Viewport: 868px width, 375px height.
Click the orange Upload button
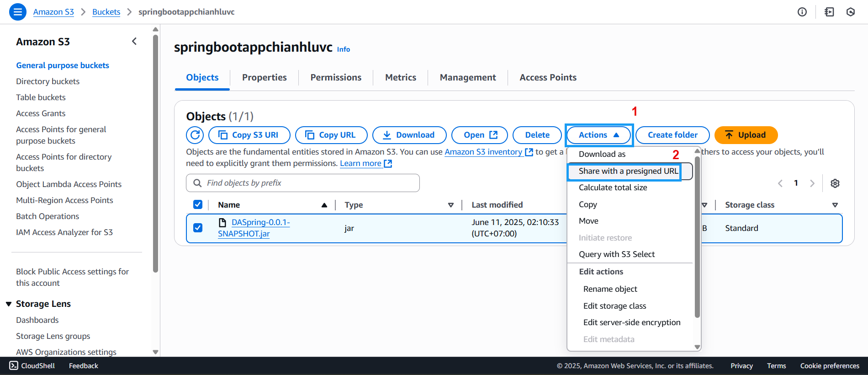pyautogui.click(x=746, y=135)
